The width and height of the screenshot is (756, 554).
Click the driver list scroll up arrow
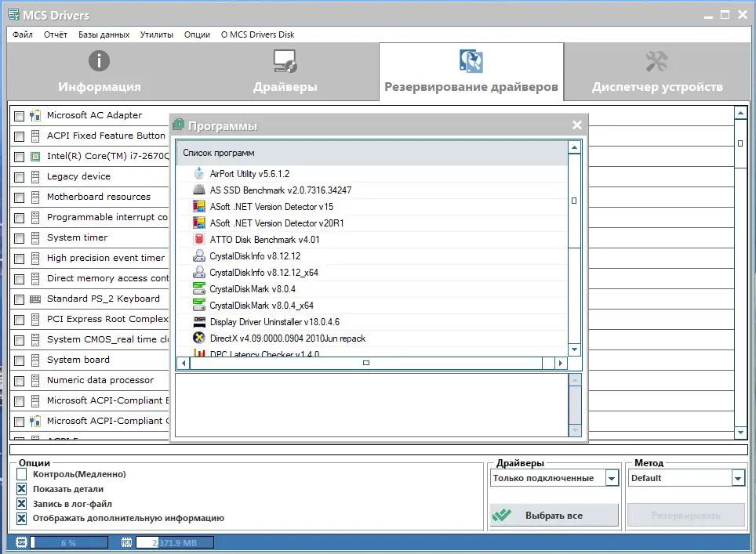tap(740, 113)
